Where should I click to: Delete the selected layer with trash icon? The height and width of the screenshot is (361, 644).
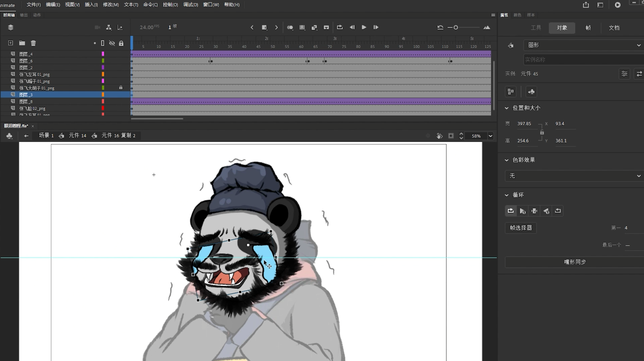[33, 43]
